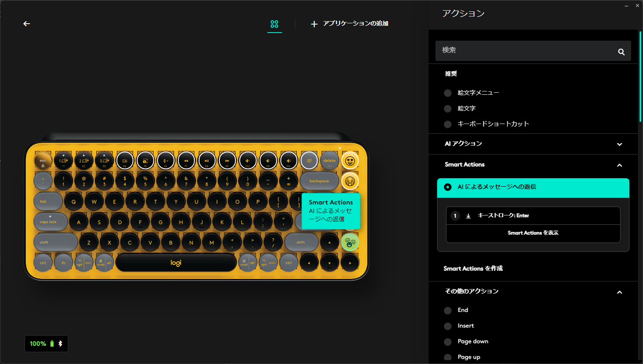This screenshot has width=643, height=364.
Task: Click Smart Actions を作成 link
Action: [473, 269]
